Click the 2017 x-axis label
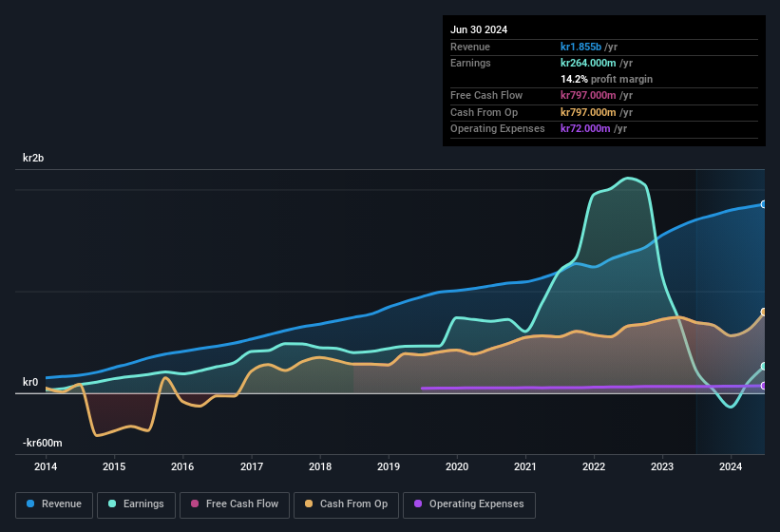 point(252,466)
